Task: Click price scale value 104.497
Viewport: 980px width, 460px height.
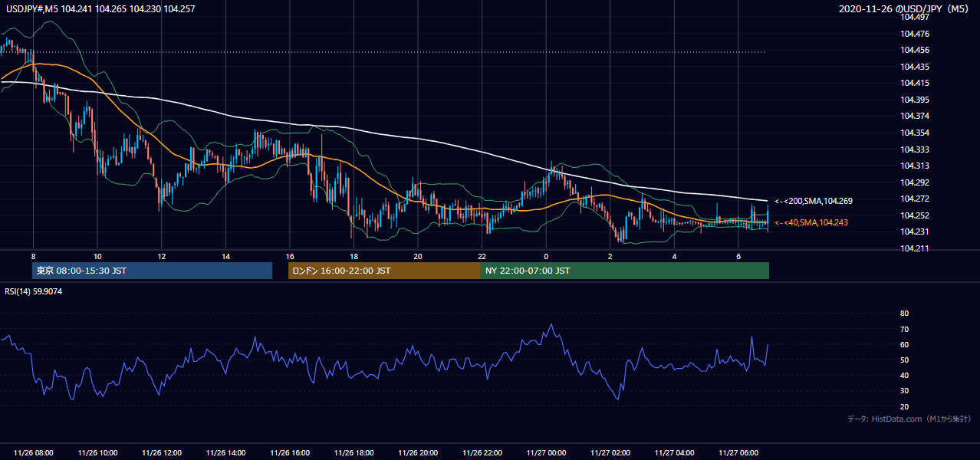Action: (x=916, y=17)
